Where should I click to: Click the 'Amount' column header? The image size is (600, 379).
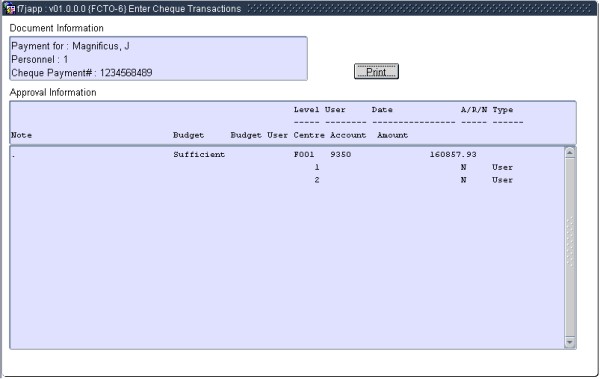[393, 135]
